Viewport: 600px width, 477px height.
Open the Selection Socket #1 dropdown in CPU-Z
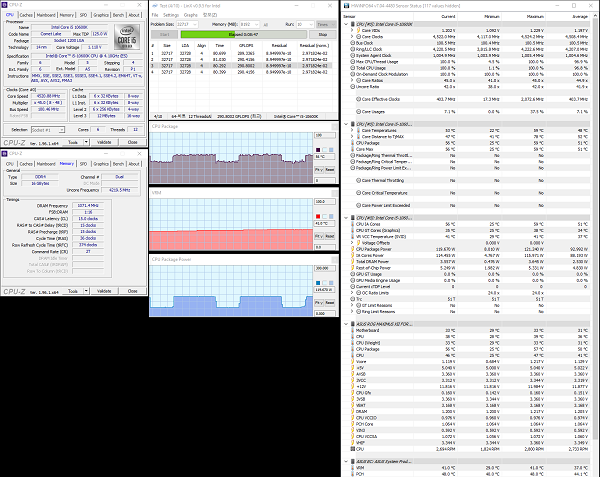coord(62,130)
